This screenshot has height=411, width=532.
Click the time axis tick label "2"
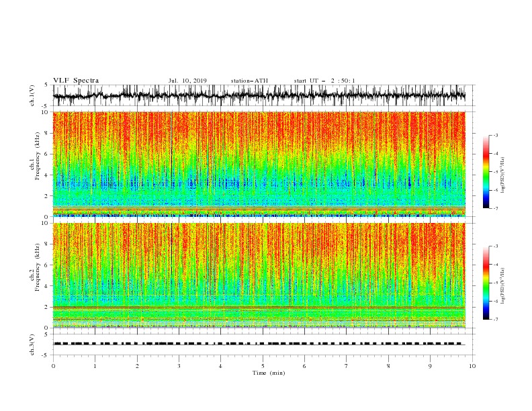pyautogui.click(x=137, y=366)
